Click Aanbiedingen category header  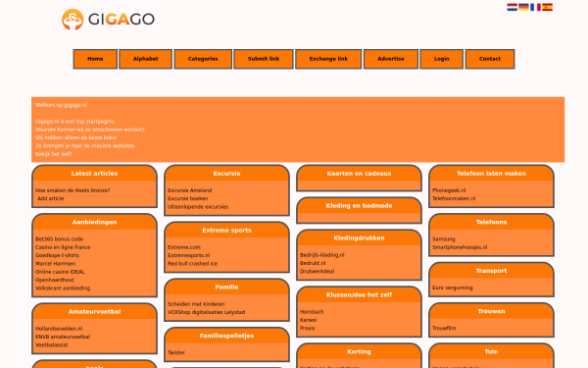point(94,223)
